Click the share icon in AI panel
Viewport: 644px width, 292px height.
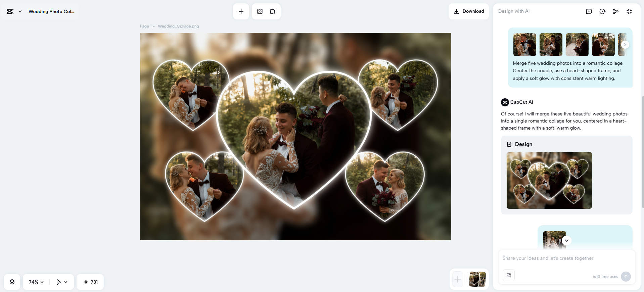point(615,11)
